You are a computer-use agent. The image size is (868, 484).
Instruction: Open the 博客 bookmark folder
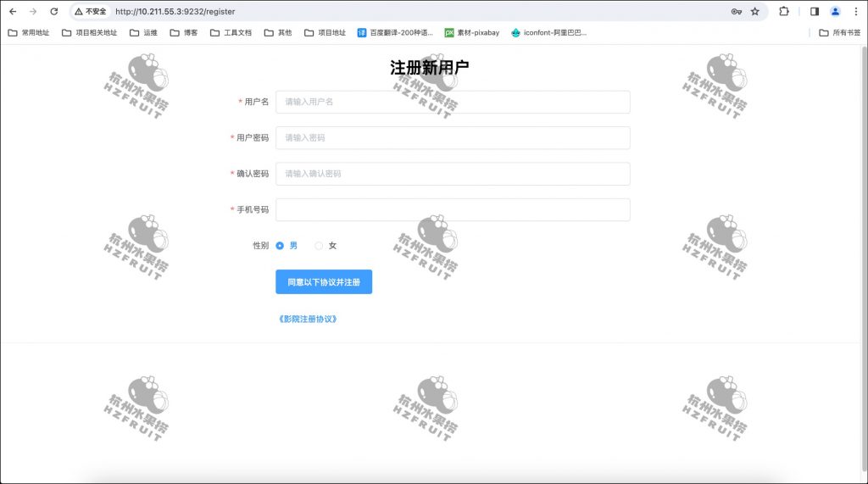point(184,33)
